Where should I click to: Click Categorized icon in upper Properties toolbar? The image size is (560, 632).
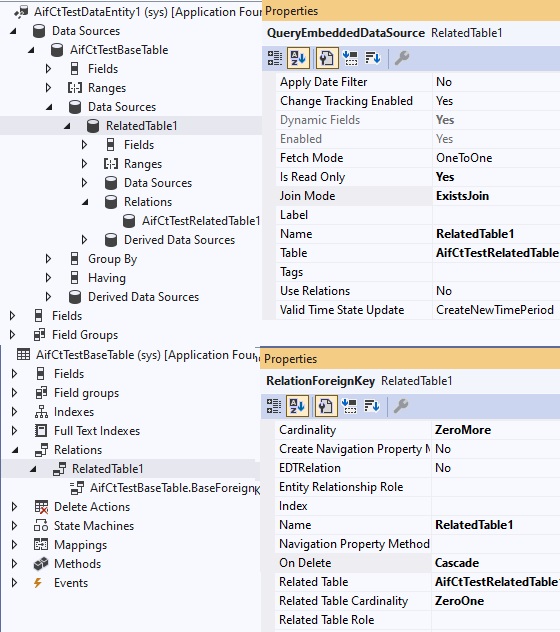pyautogui.click(x=275, y=58)
